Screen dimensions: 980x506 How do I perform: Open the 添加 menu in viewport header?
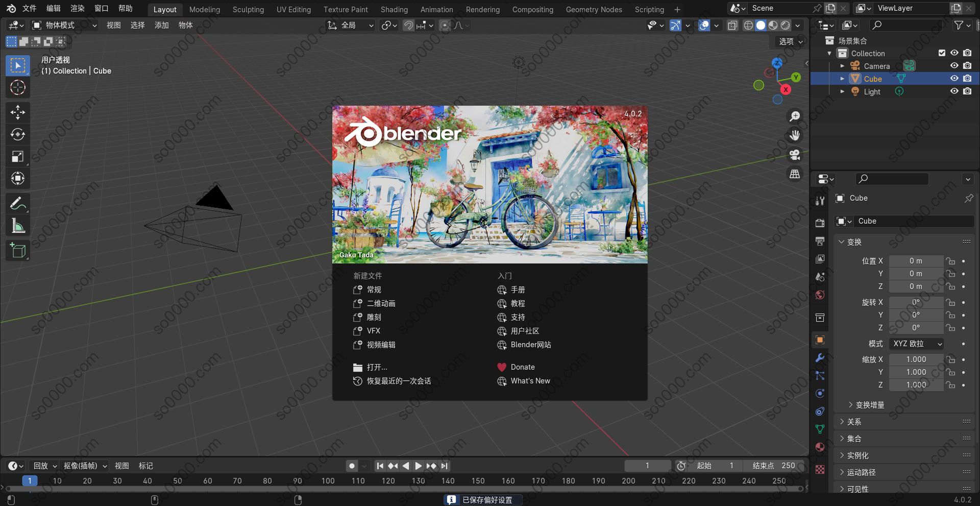(161, 26)
